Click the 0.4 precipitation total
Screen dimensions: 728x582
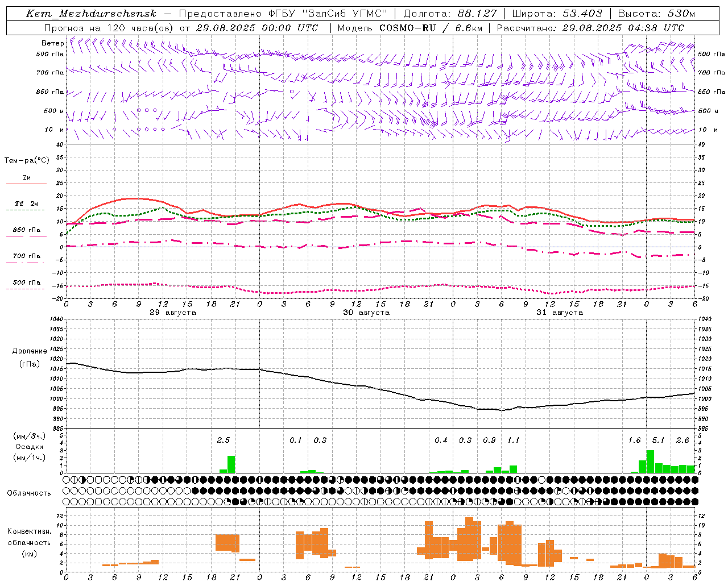pyautogui.click(x=441, y=440)
